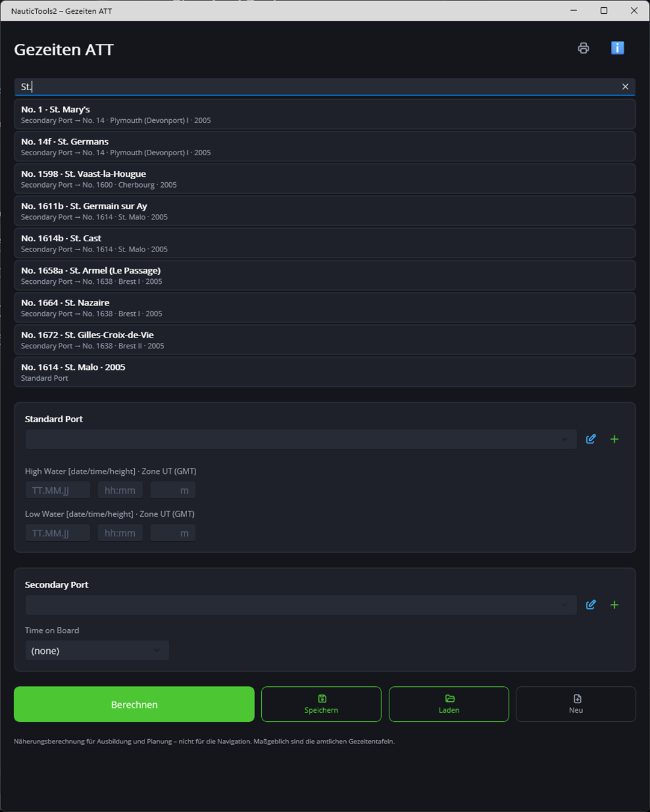Add a new Standard Port
Viewport: 650px width, 812px height.
coord(614,439)
